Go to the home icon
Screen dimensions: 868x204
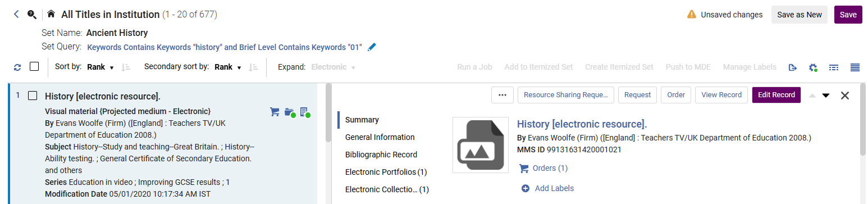click(x=51, y=14)
